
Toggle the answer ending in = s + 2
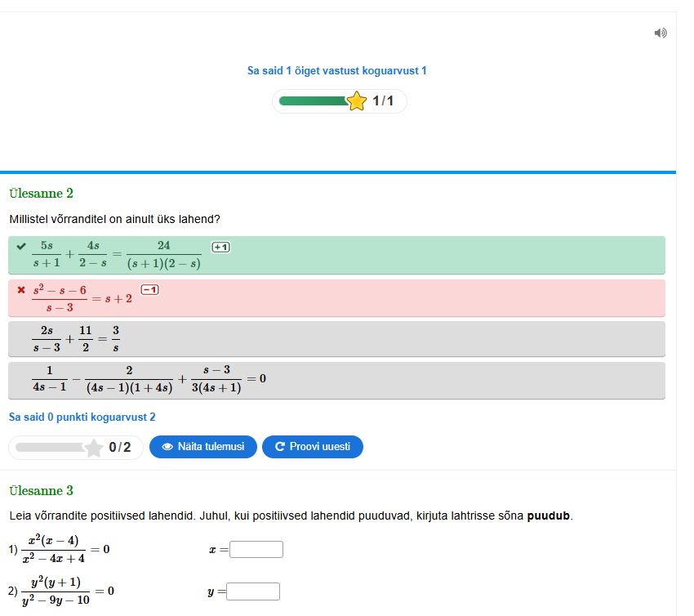tap(336, 298)
